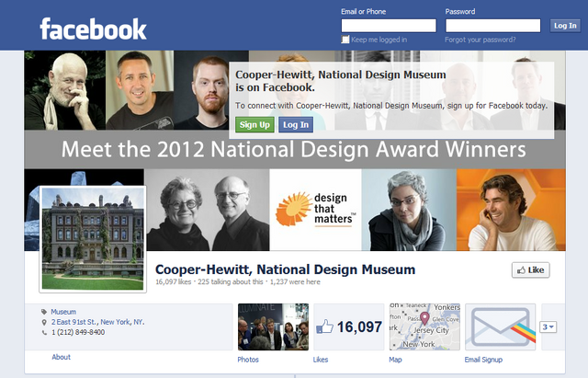Click the Likes label link
This screenshot has width=588, height=378.
[321, 360]
